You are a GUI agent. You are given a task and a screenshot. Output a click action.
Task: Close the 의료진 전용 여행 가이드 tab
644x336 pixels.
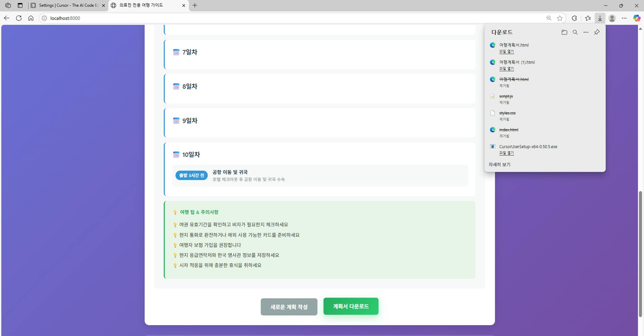click(184, 5)
